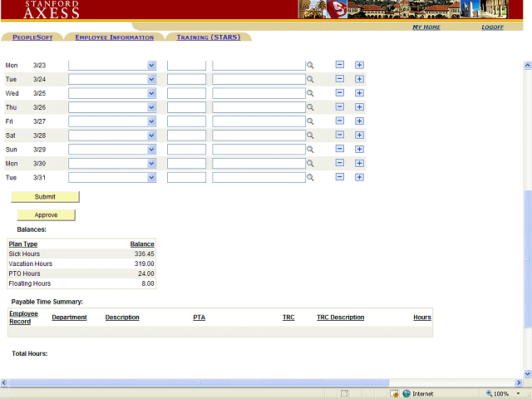Click the minus icon to delete the Tue 3/24 row

click(x=339, y=79)
